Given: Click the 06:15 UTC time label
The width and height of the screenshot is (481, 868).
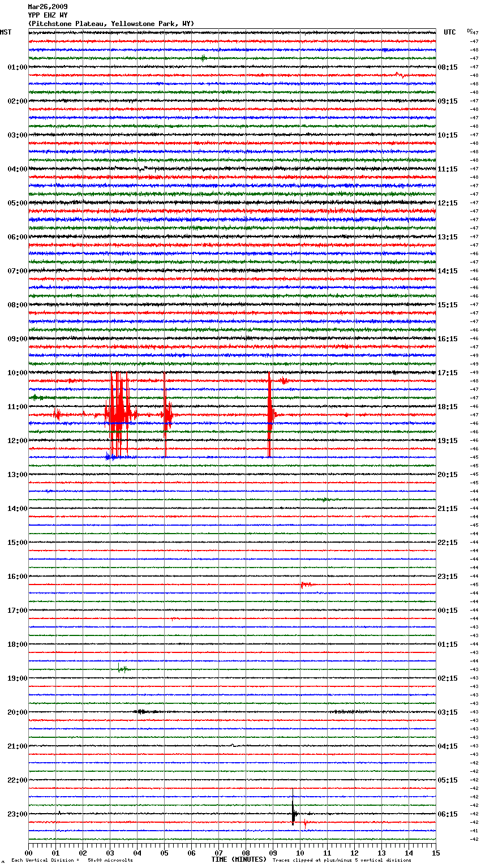Looking at the screenshot, I should (448, 814).
